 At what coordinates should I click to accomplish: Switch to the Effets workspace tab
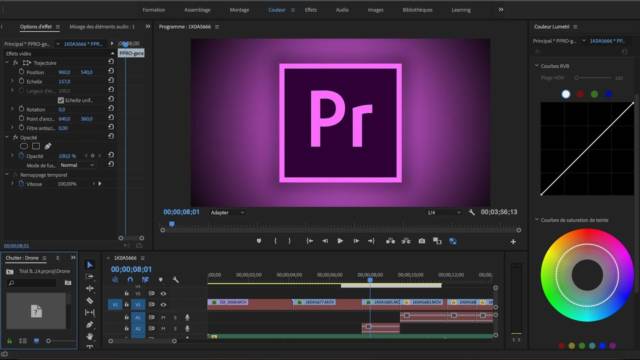[x=311, y=10]
